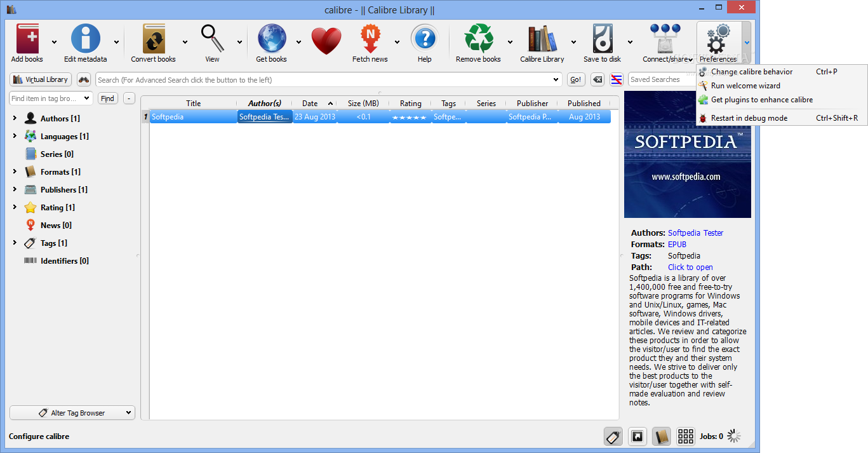Toggle the Tag Browser icon in status bar
The width and height of the screenshot is (868, 453).
(x=613, y=436)
